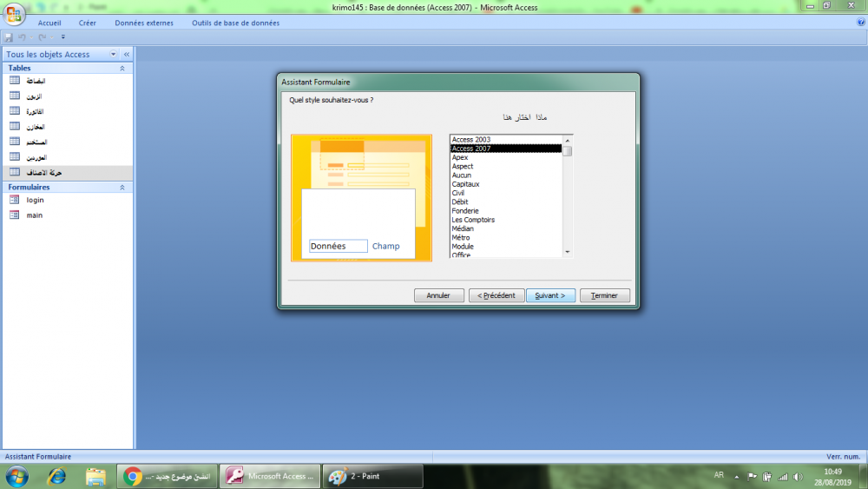Click the Annuler button
Image resolution: width=868 pixels, height=489 pixels.
tap(438, 295)
